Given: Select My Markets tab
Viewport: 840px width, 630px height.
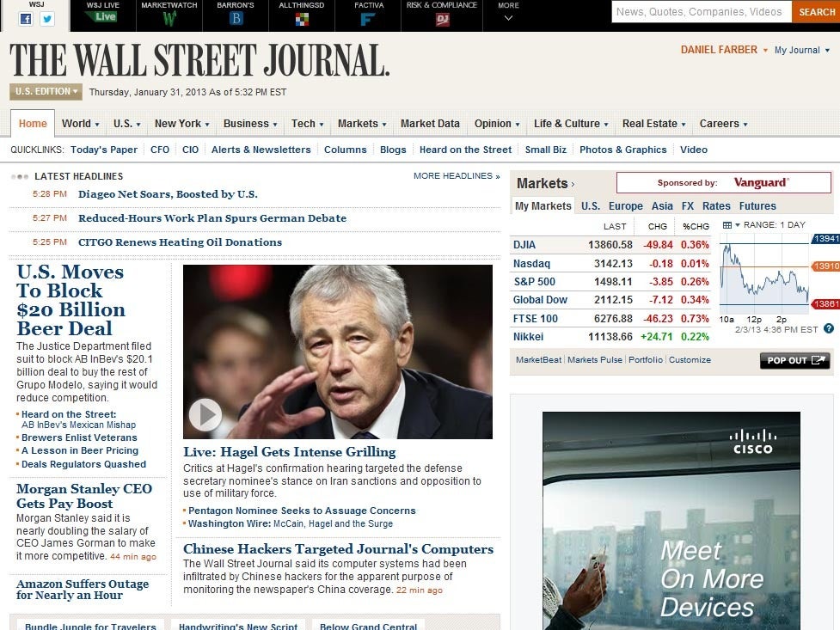Looking at the screenshot, I should coord(543,206).
